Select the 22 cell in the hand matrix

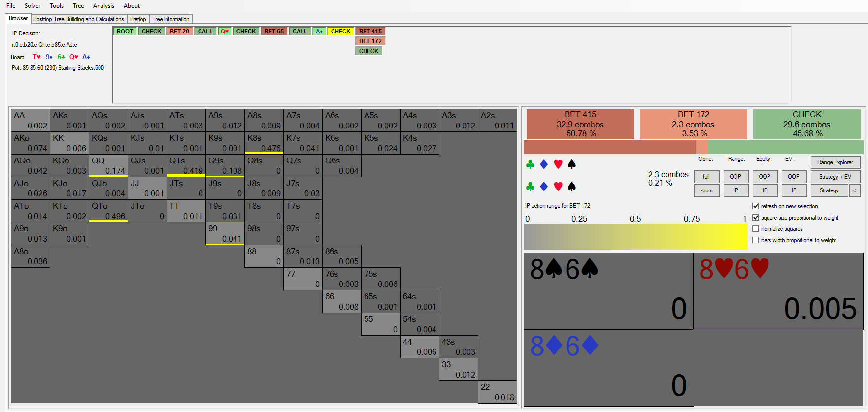pos(498,392)
